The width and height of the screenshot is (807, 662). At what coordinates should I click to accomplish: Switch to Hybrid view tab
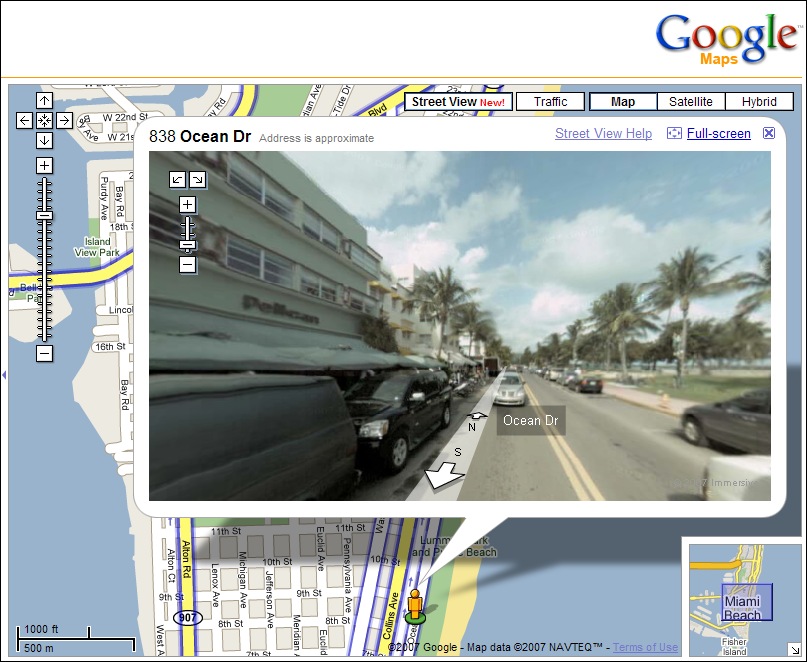pos(759,102)
